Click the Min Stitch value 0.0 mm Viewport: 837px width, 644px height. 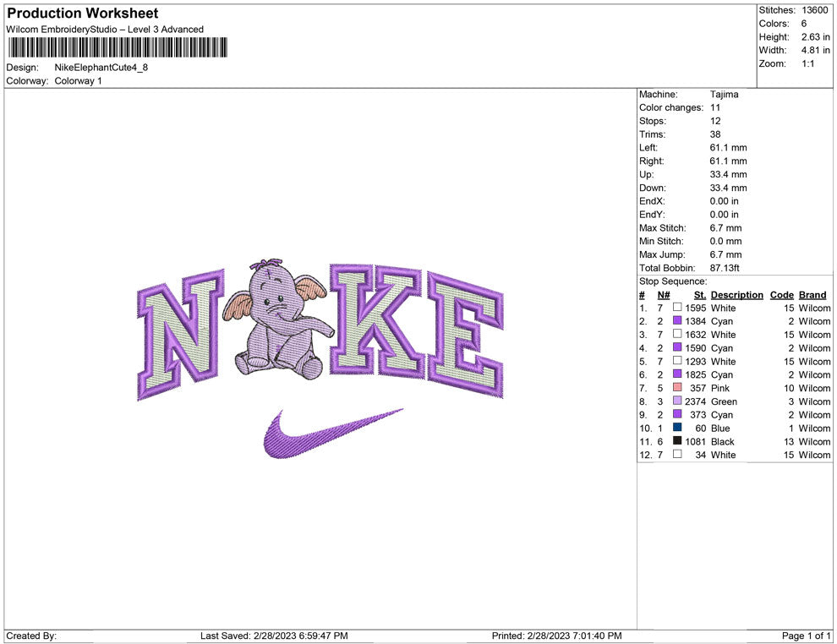click(725, 241)
